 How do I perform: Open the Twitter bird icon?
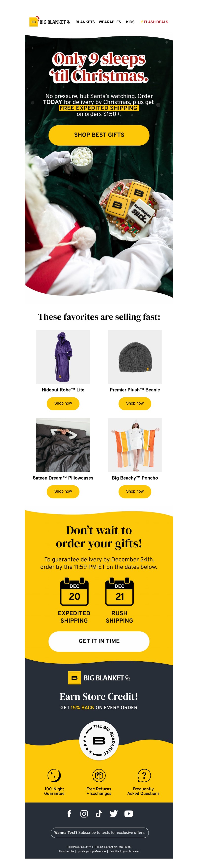(114, 813)
